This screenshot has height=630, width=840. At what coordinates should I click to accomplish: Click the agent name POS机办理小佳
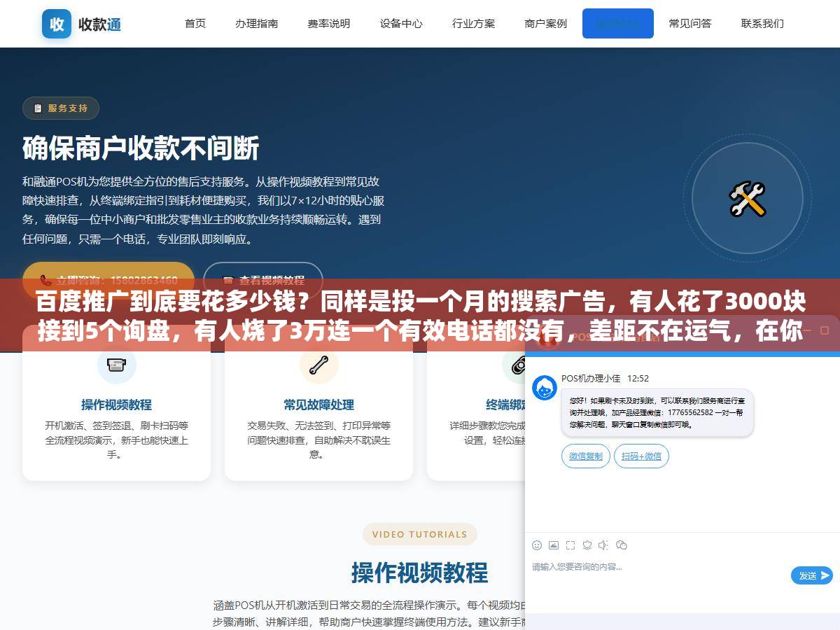pyautogui.click(x=591, y=378)
